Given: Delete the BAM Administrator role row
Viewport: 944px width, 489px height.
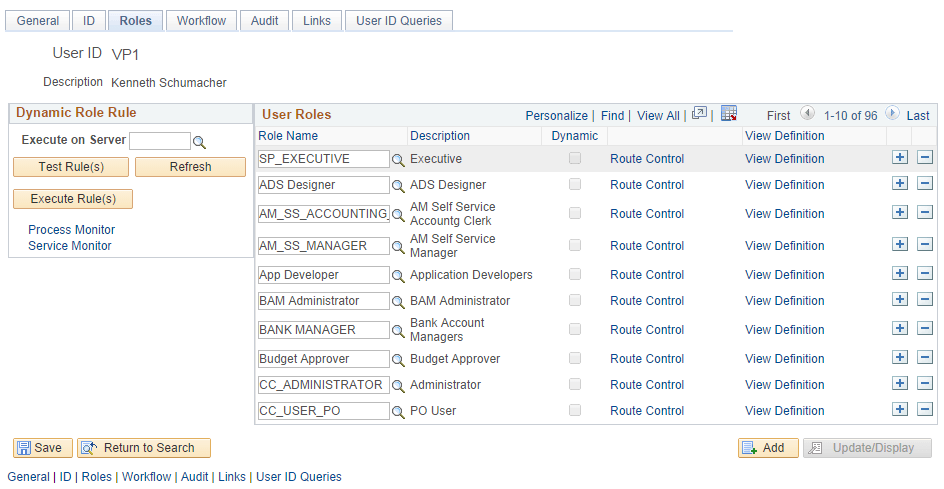Looking at the screenshot, I should [925, 299].
